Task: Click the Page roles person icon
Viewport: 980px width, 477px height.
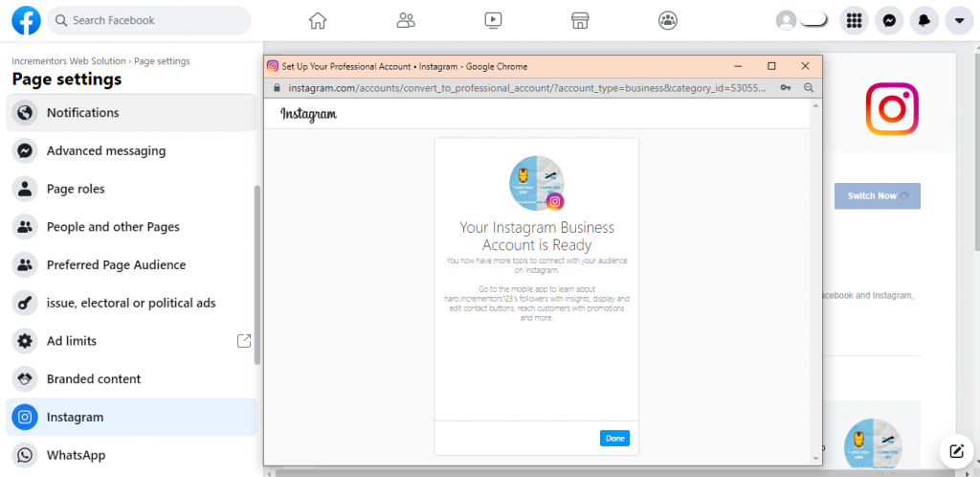Action: [x=25, y=189]
